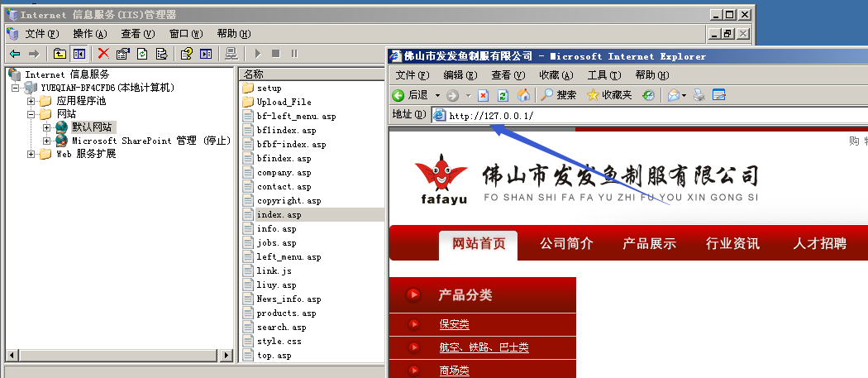The width and height of the screenshot is (868, 378).
Task: Expand the Microsoft SharePoint 管理 node
Action: (x=46, y=141)
